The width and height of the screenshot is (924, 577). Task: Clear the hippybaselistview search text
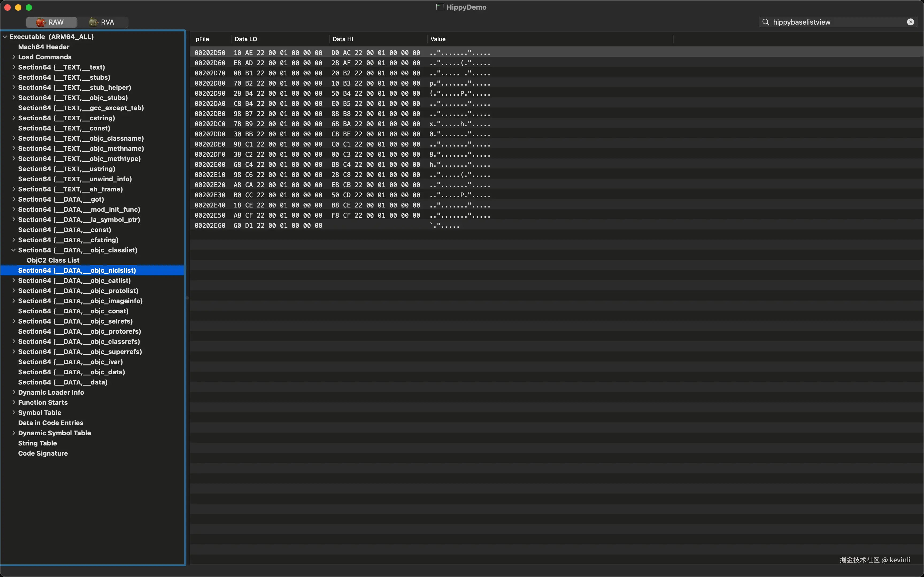pyautogui.click(x=910, y=22)
